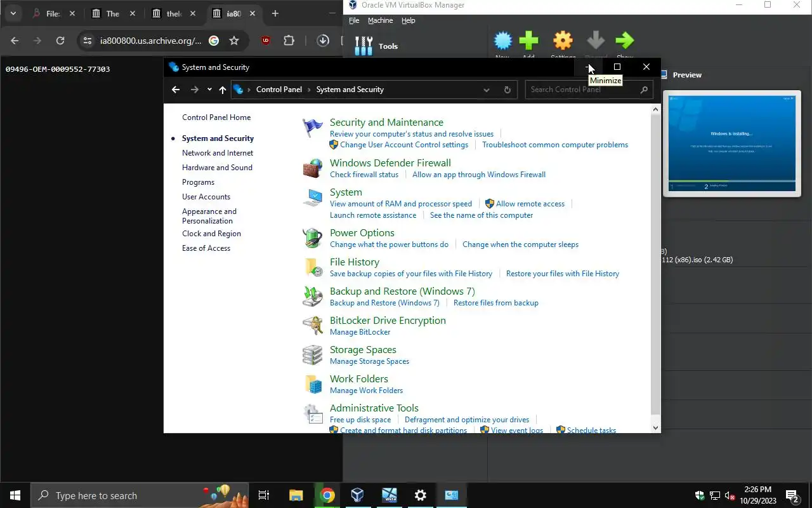Open Chrome tab search dropdown
Image resolution: width=812 pixels, height=508 pixels.
pyautogui.click(x=13, y=13)
